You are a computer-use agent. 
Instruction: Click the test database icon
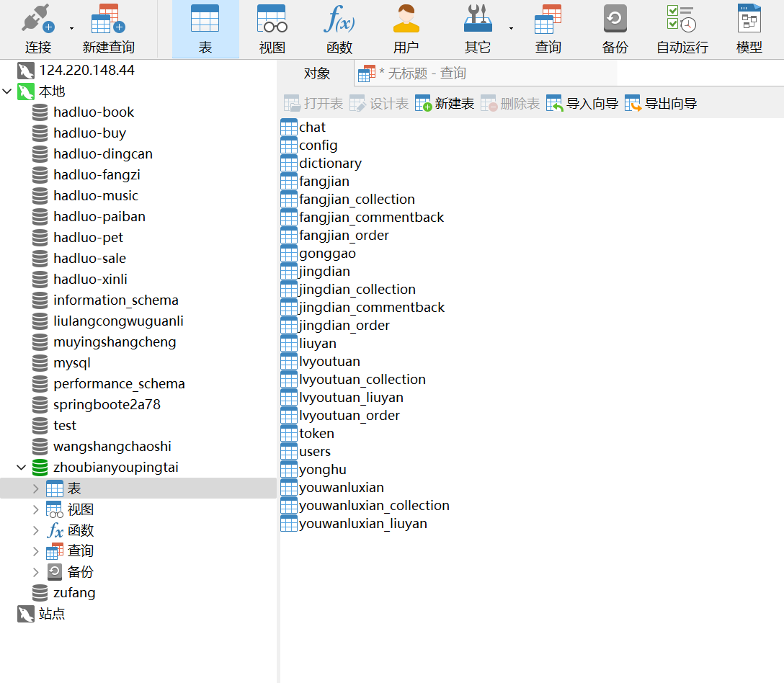[x=40, y=426]
